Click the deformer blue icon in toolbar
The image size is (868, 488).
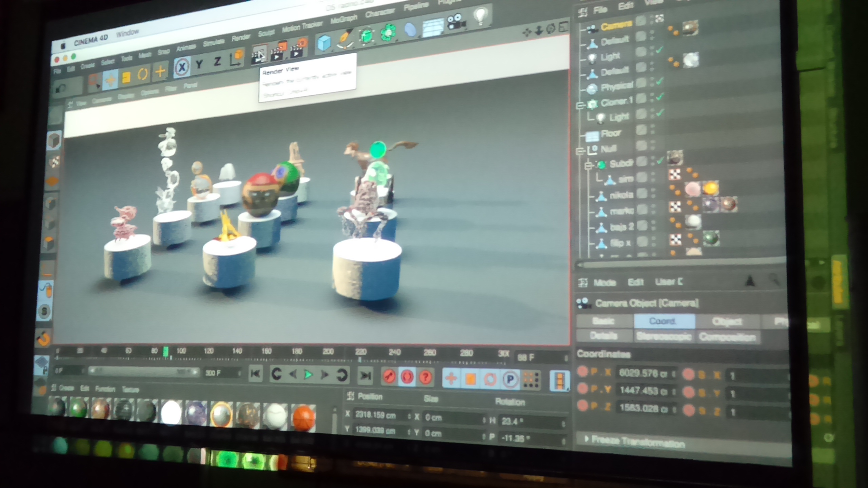pos(410,29)
